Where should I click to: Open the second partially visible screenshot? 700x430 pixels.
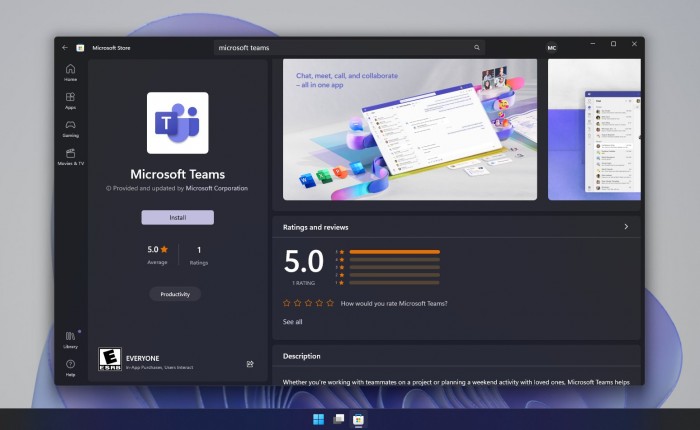pyautogui.click(x=594, y=129)
